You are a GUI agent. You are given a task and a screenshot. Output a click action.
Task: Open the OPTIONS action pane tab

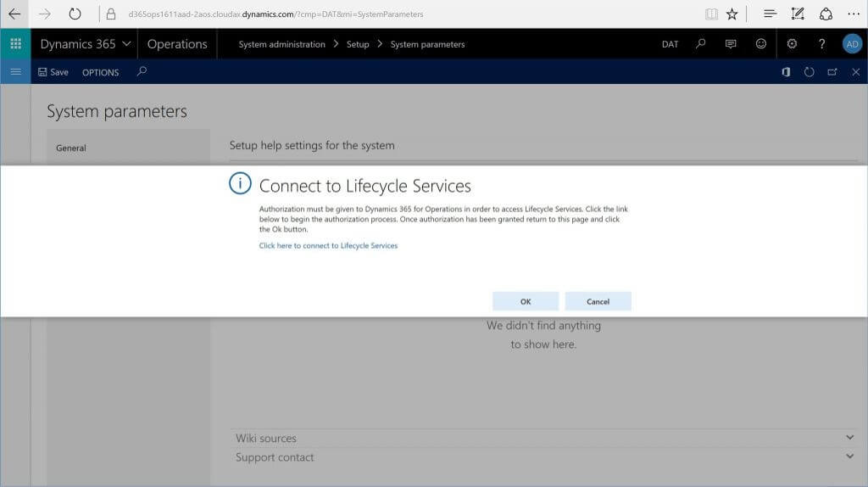click(x=100, y=73)
